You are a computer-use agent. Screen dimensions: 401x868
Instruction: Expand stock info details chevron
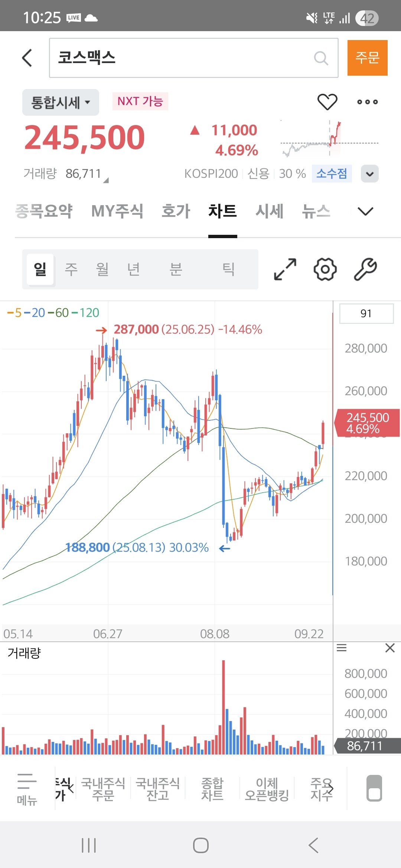click(x=370, y=174)
